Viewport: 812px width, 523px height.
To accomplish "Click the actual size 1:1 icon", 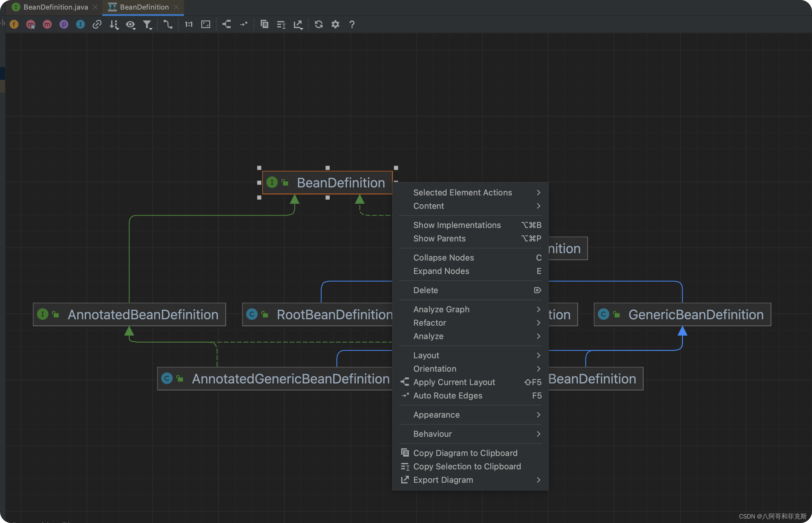I will (188, 25).
